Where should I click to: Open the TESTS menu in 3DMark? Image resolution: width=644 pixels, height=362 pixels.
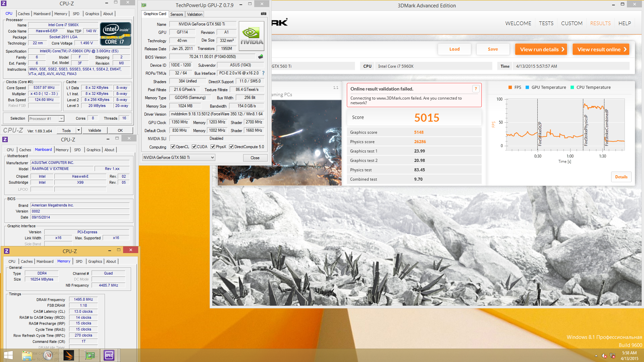tap(546, 23)
